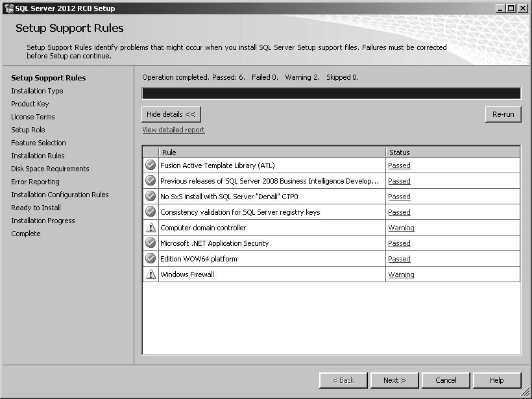Select the Product Key step

30,104
